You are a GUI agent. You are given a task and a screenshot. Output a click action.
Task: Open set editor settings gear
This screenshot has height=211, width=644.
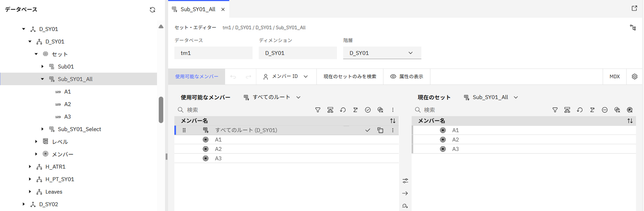(x=635, y=76)
